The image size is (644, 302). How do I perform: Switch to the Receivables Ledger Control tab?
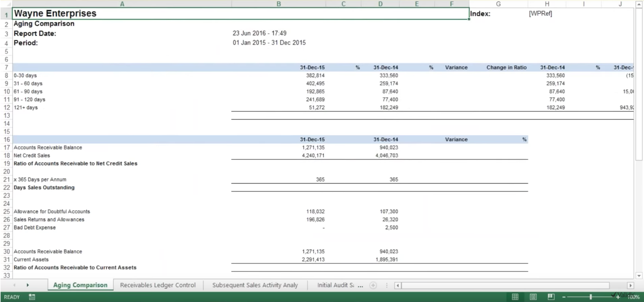click(158, 285)
